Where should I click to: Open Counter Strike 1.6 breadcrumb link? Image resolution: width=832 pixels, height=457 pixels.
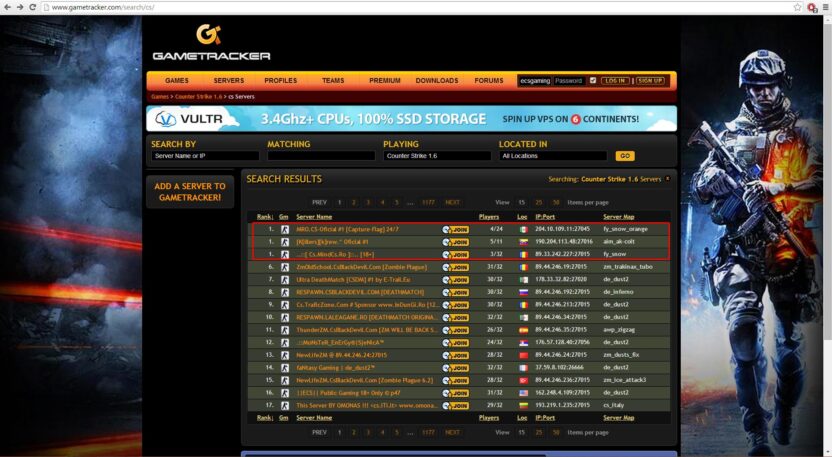(x=198, y=97)
